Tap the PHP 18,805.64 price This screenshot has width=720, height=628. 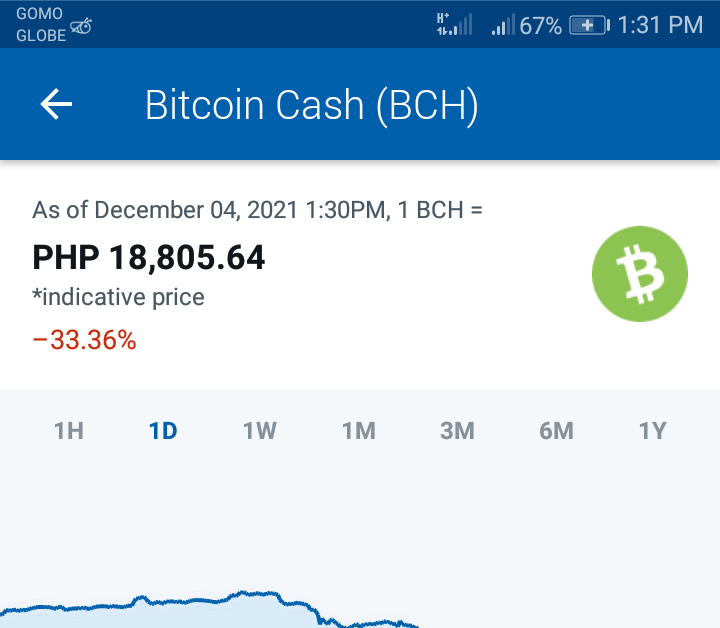coord(149,257)
